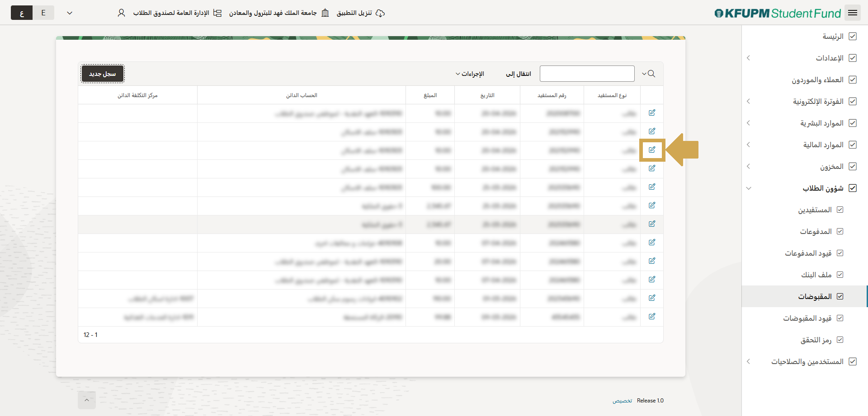
Task: Collapse the شؤون الطلاب section
Action: (748, 188)
